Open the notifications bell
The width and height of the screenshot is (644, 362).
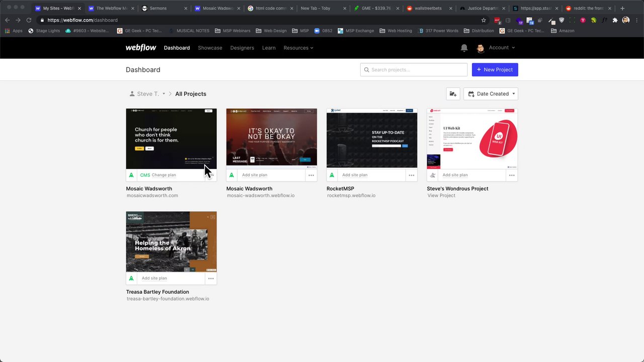(x=464, y=48)
